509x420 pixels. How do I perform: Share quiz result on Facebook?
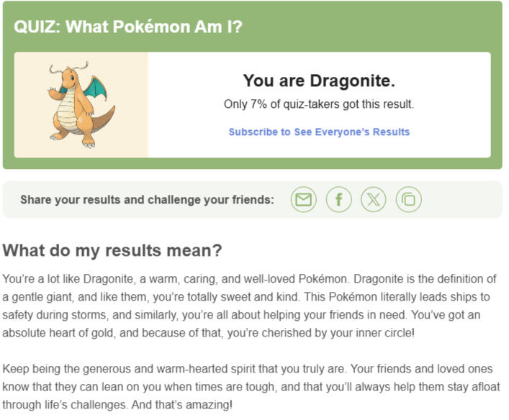338,199
